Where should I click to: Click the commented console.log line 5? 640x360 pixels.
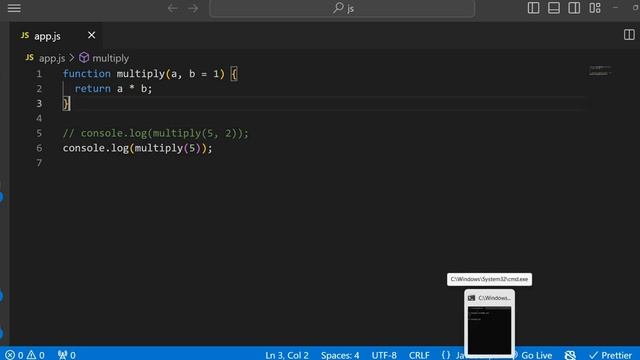156,133
